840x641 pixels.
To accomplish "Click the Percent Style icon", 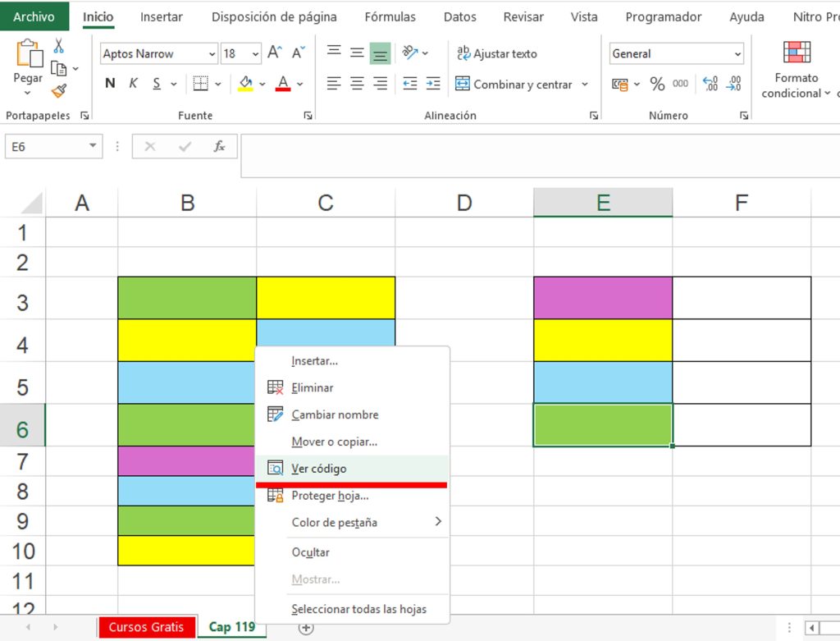I will 657,85.
